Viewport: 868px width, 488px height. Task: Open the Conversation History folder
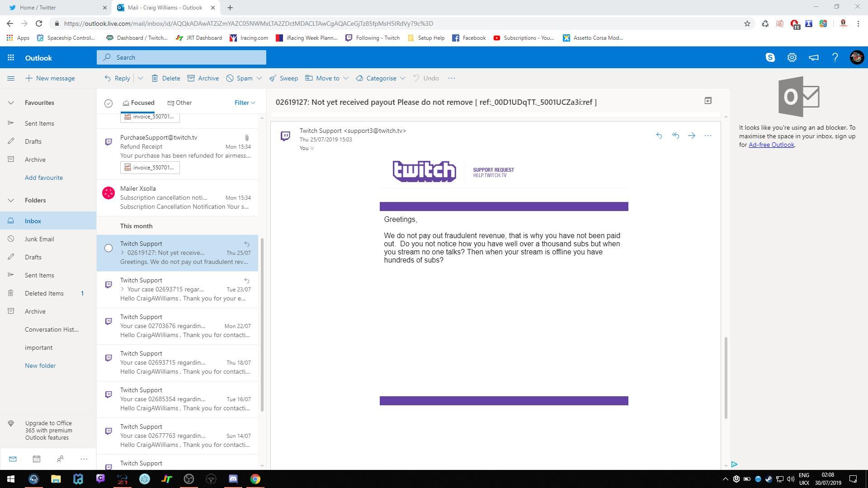coord(48,329)
